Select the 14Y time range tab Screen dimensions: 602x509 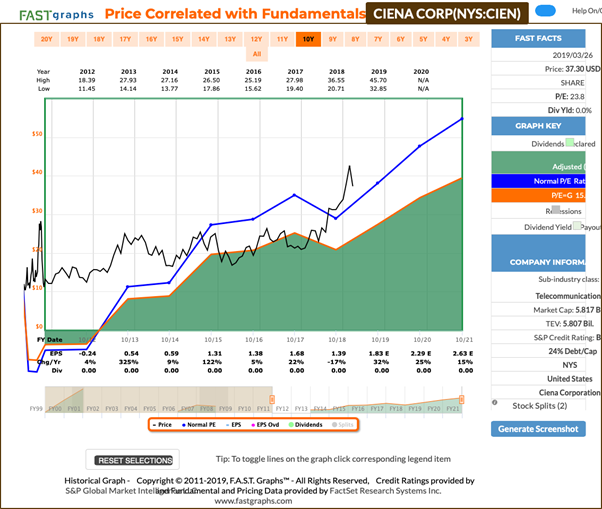tap(203, 39)
